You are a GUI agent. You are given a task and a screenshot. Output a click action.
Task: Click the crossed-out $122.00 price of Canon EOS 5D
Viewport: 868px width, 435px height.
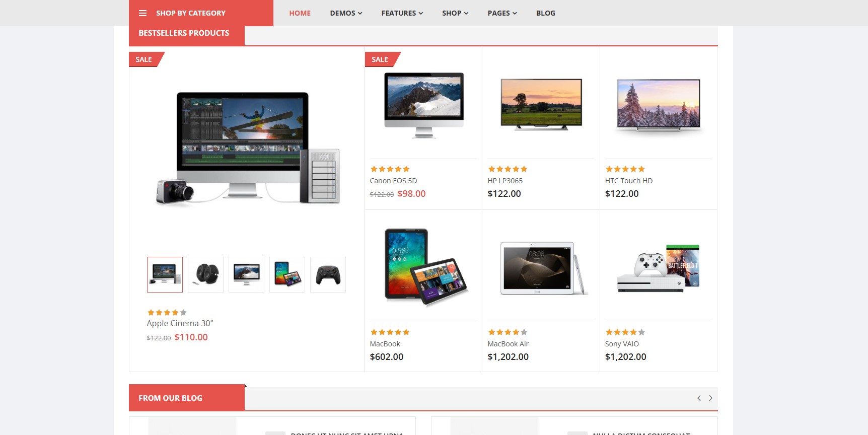coord(382,195)
